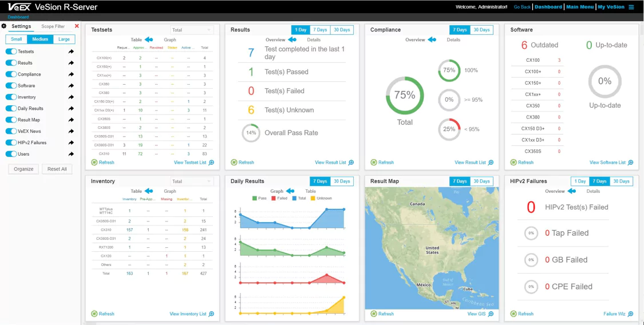Switch Daily Results panel to Table view

tap(311, 191)
